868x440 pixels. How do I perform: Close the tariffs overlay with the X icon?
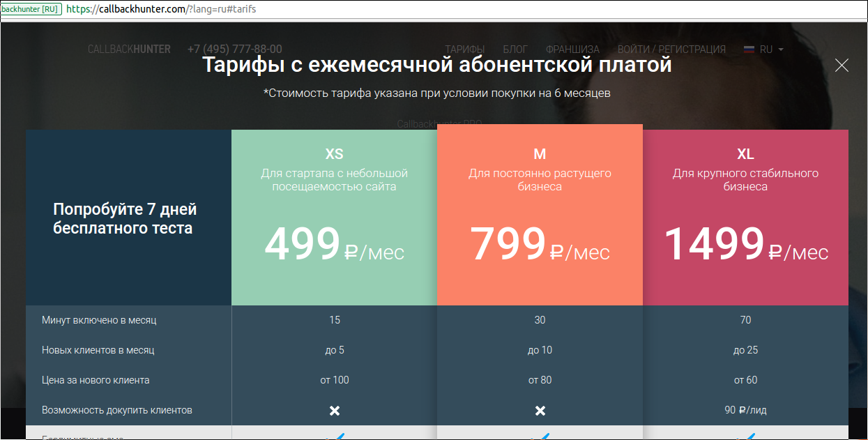[842, 66]
